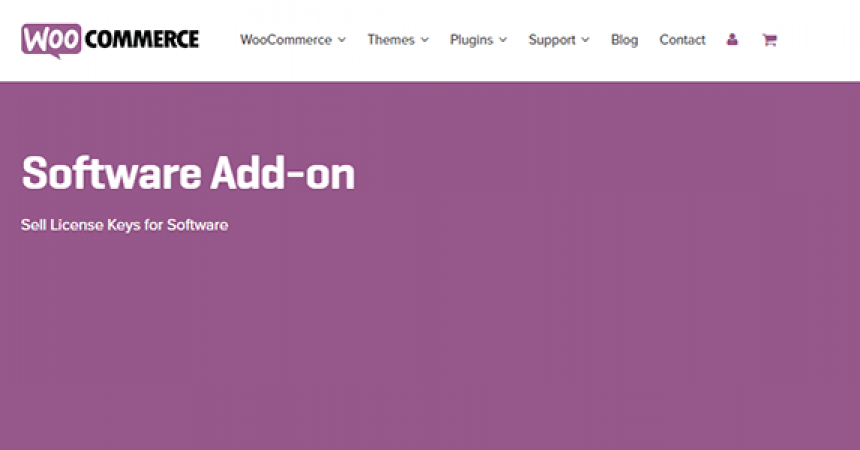
Task: Expand the Plugins dropdown chevron
Action: tap(503, 40)
